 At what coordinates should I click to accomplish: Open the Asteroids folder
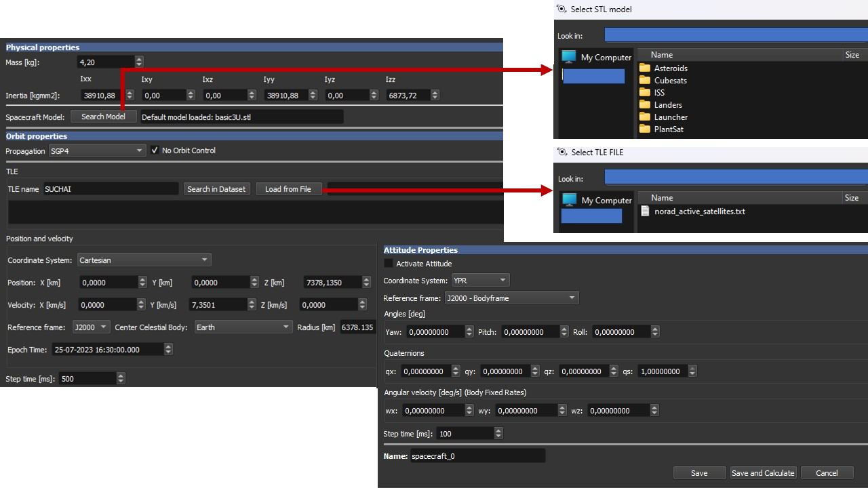click(670, 68)
